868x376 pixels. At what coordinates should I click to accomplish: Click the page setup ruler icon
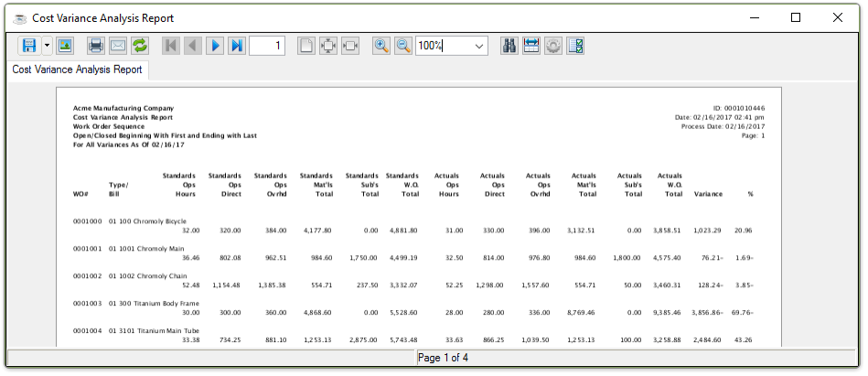click(531, 45)
